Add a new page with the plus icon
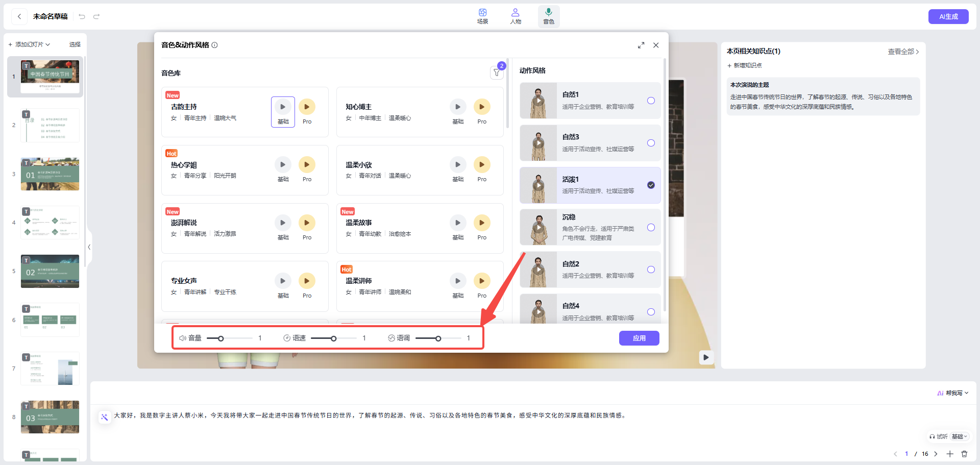The image size is (980, 465). 950,454
